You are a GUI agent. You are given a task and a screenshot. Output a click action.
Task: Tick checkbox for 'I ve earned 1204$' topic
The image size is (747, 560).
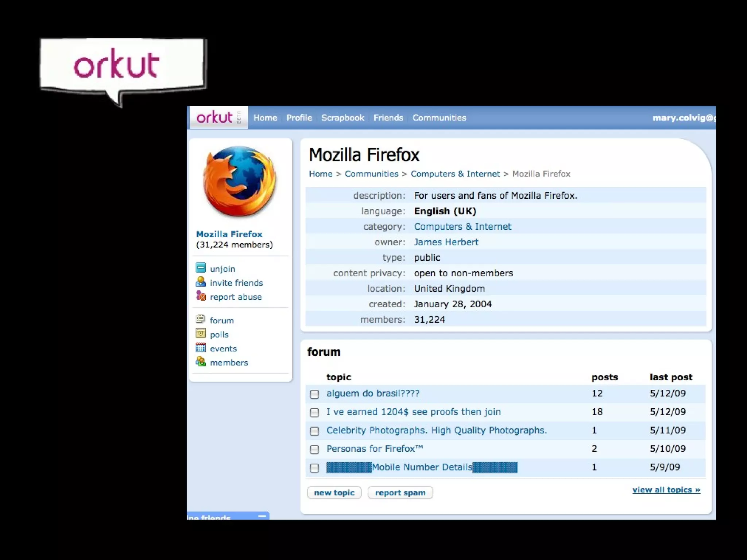pos(314,413)
